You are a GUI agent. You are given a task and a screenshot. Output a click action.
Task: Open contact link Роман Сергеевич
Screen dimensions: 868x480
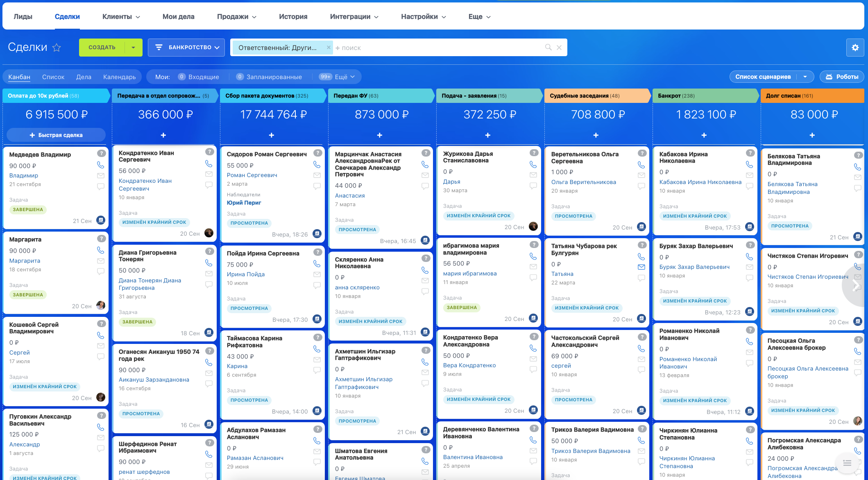pyautogui.click(x=252, y=175)
